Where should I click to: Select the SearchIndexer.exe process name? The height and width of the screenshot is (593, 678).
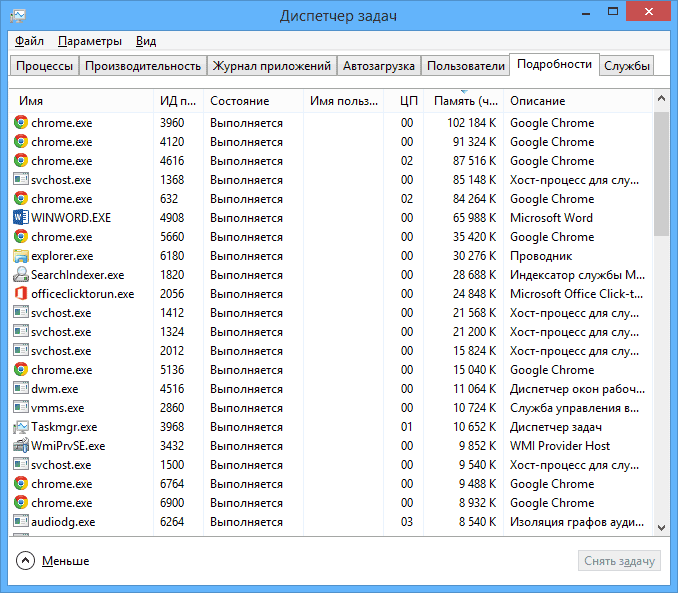coord(77,275)
